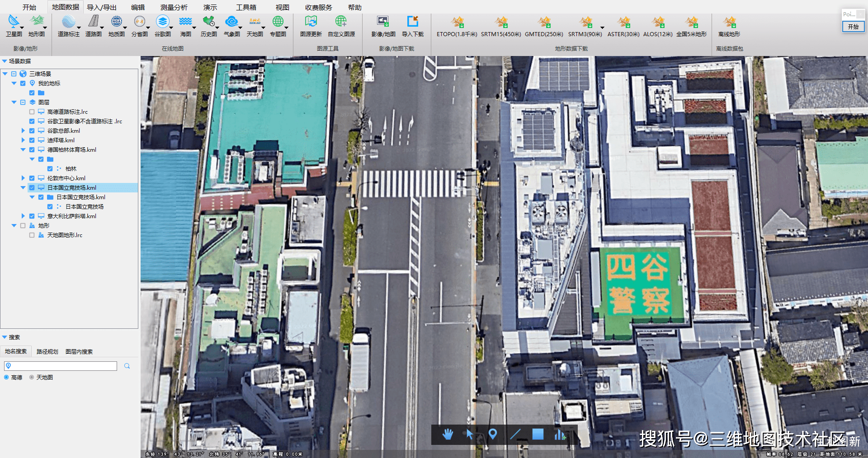Collapse the 德国柏林体育场.kml node
Image resolution: width=868 pixels, height=458 pixels.
tap(23, 150)
